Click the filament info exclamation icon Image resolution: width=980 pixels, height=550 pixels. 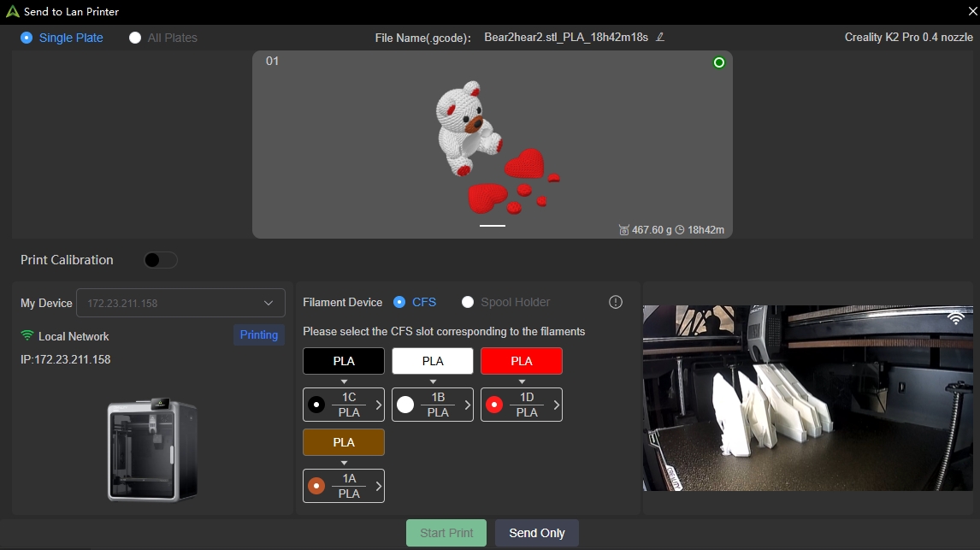pyautogui.click(x=615, y=302)
